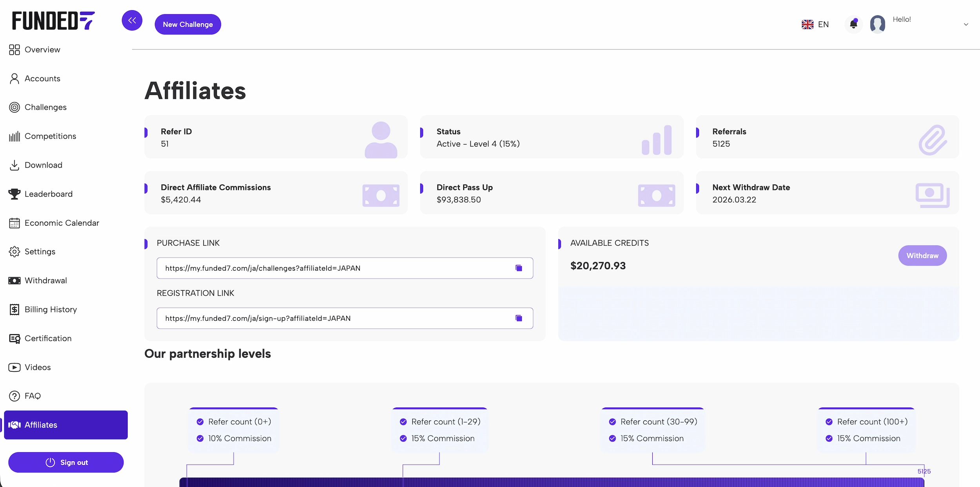Viewport: 980px width, 487px height.
Task: Click the Certification icon in sidebar
Action: coord(15,339)
